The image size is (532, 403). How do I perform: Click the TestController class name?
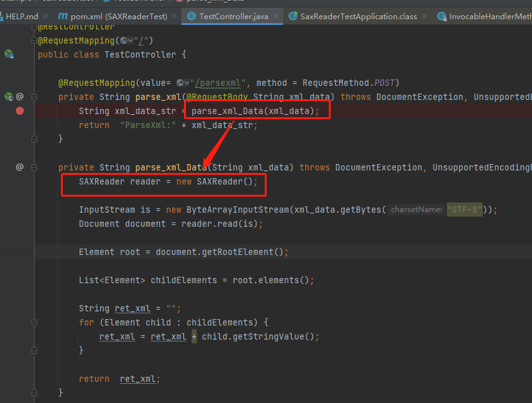click(x=140, y=54)
